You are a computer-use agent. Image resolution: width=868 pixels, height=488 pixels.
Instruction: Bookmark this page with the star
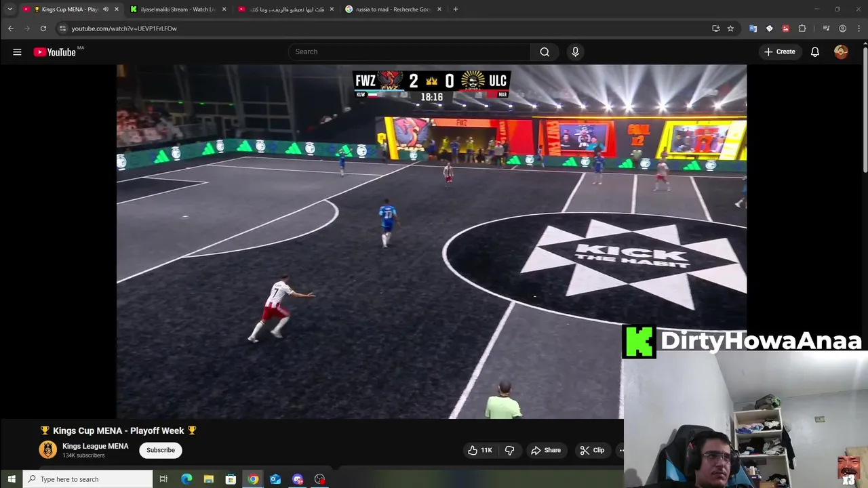tap(730, 28)
